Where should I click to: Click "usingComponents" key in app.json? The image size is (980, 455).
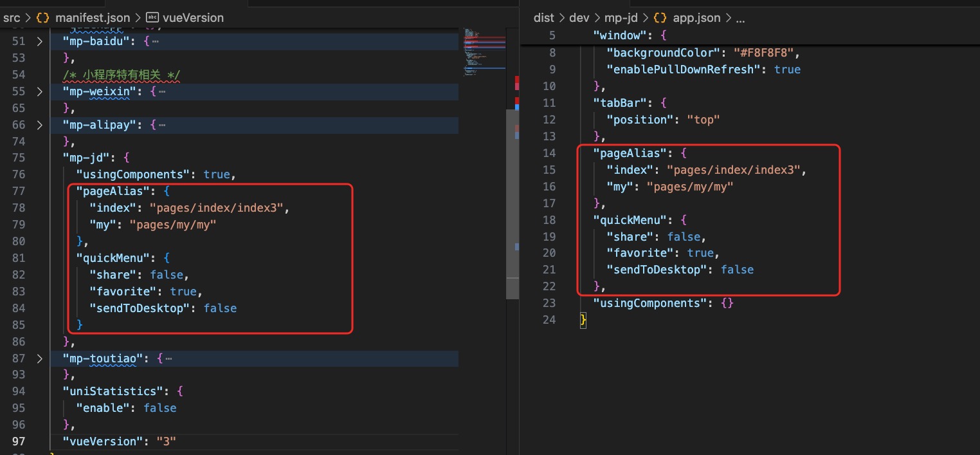point(650,303)
